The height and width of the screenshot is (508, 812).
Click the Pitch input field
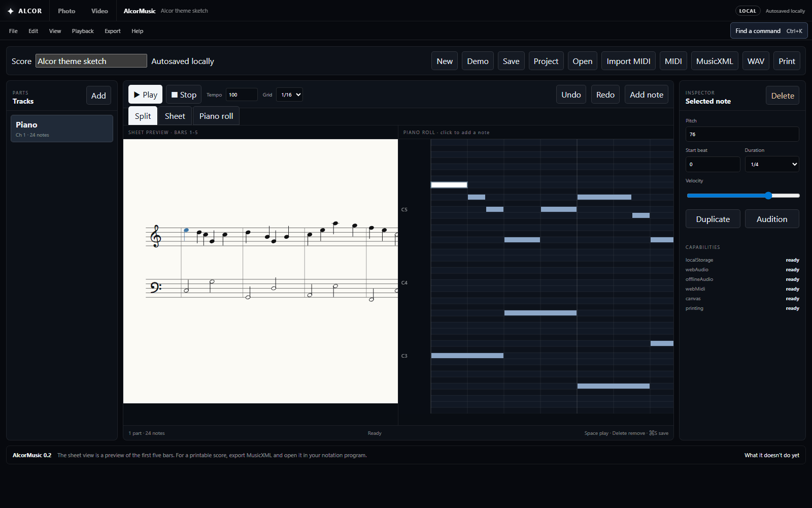742,134
